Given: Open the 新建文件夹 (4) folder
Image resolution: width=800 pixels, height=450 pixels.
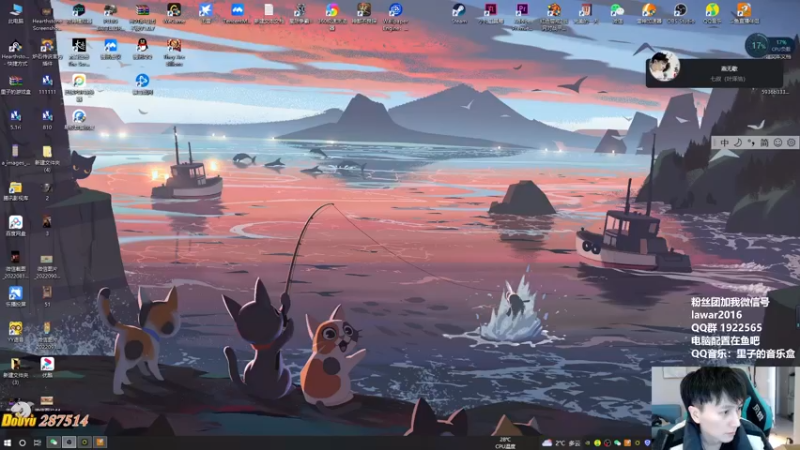Looking at the screenshot, I should pos(47,158).
